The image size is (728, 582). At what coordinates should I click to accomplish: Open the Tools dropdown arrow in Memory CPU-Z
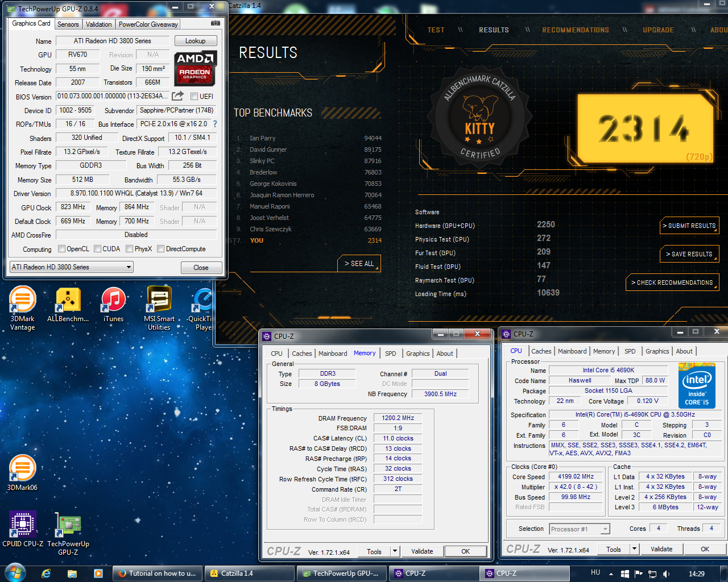395,551
